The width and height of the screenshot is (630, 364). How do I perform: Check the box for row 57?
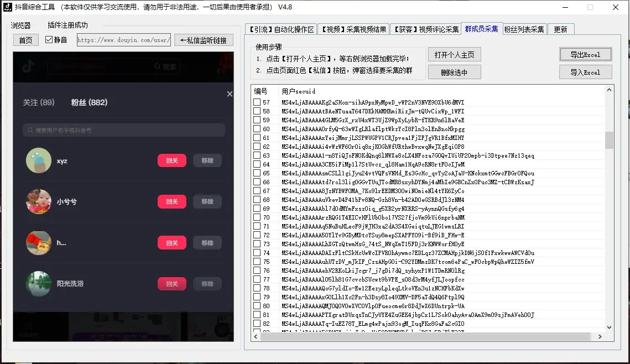257,102
